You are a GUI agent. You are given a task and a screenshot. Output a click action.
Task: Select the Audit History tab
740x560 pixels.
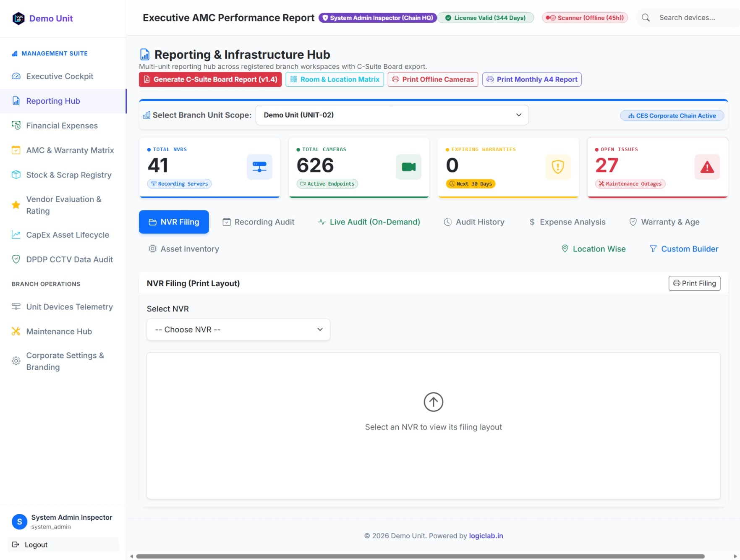coord(474,222)
